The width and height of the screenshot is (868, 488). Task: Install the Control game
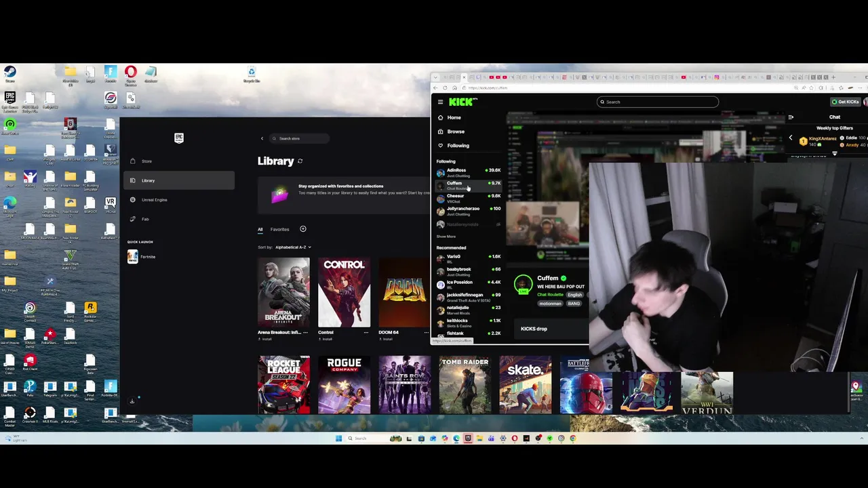pos(326,339)
